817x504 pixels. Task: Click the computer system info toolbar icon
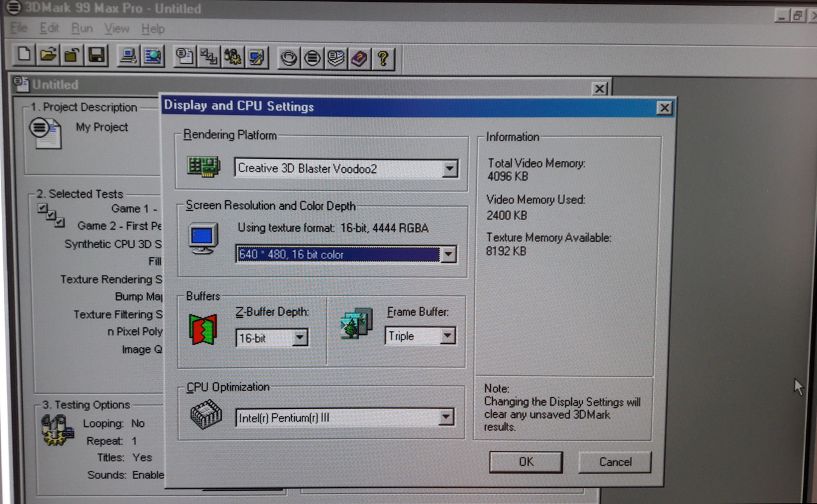click(x=129, y=56)
